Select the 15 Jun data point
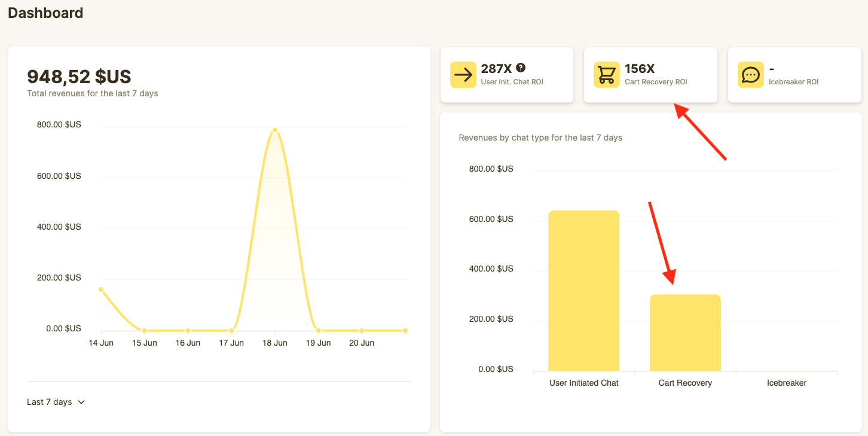 144,330
